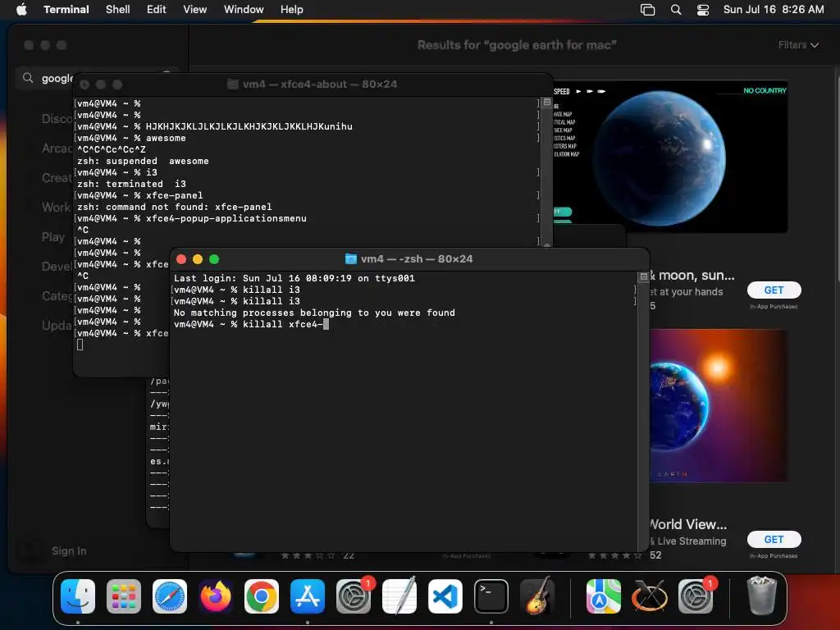Viewport: 840px width, 630px height.
Task: Open App Store from the Dock
Action: tap(308, 596)
